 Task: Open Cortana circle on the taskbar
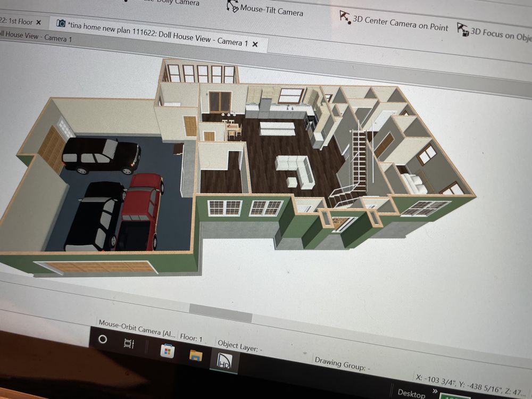pos(103,339)
